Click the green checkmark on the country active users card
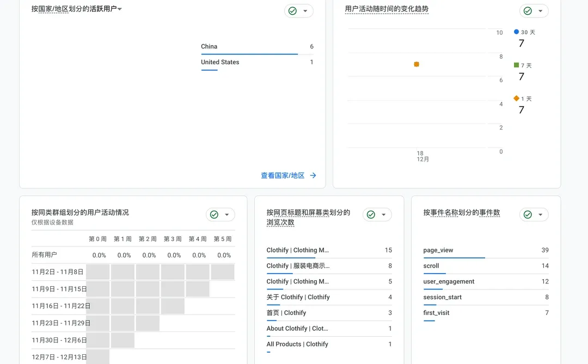 [x=292, y=11]
